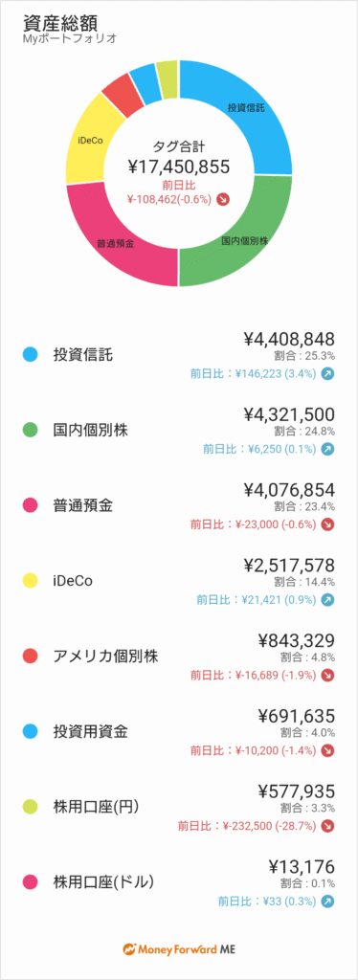Click the down-arrow icon on 株用口座(円) row
358x980 pixels.
point(328,826)
